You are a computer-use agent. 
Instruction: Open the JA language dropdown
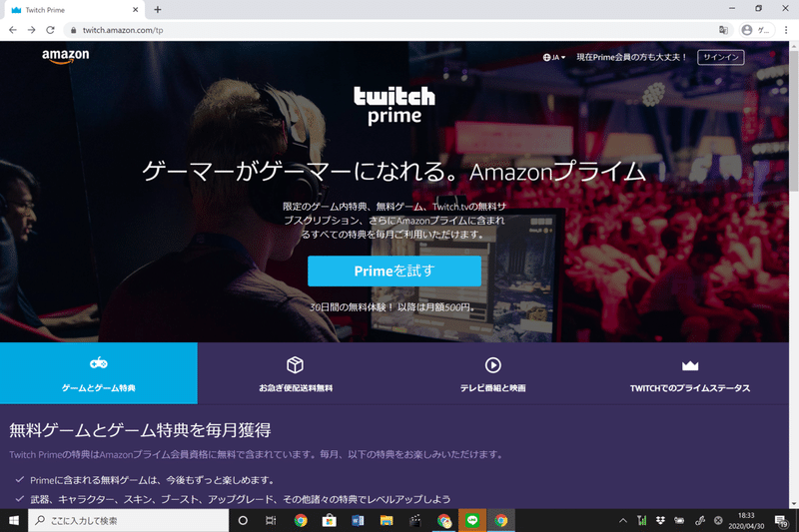pyautogui.click(x=554, y=58)
